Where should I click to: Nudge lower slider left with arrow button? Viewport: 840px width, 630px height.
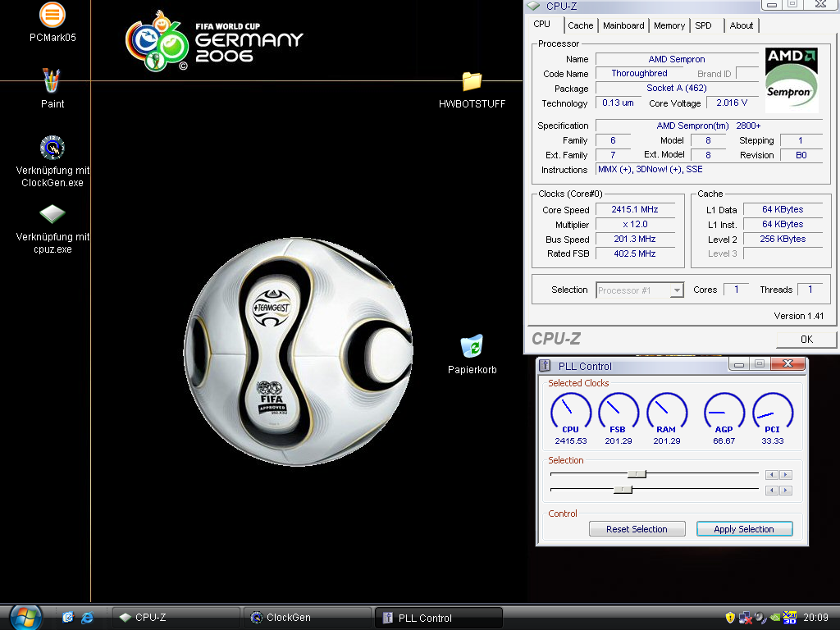point(772,491)
